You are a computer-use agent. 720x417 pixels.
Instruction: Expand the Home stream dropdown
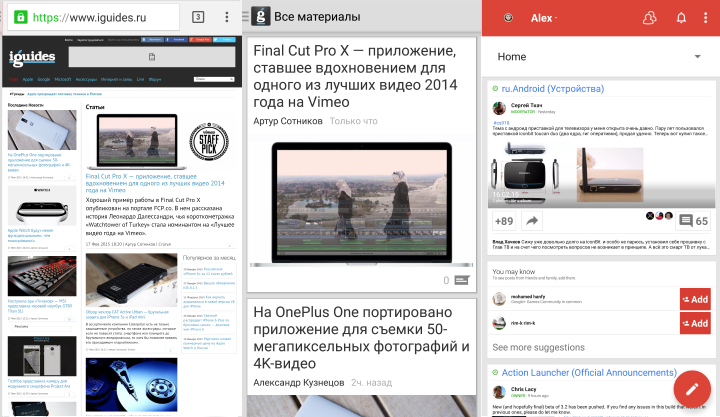(601, 56)
